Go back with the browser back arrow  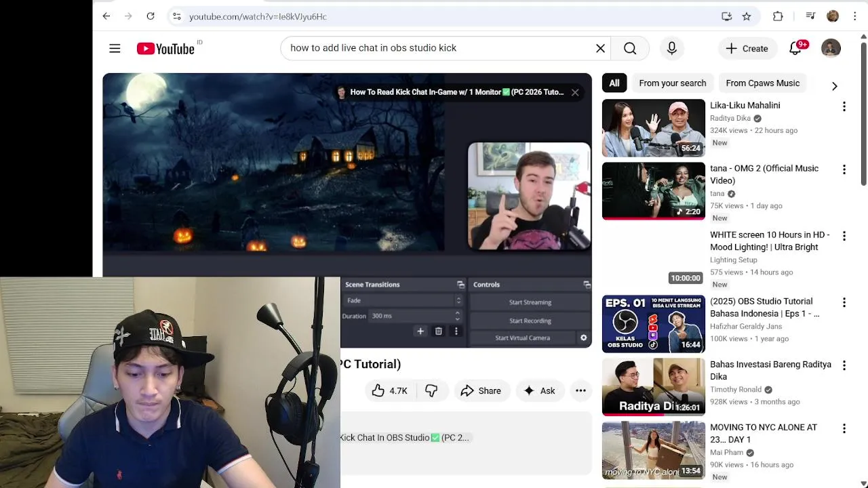[x=106, y=16]
